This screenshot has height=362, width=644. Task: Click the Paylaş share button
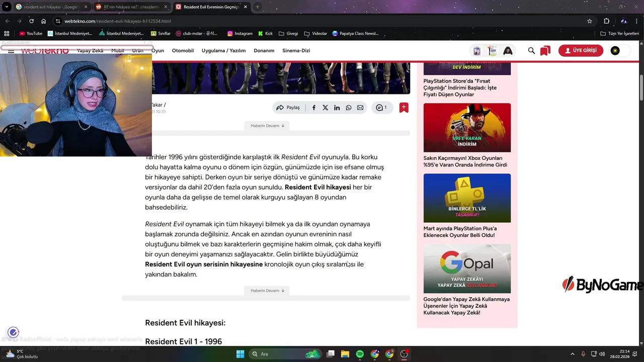pos(288,108)
